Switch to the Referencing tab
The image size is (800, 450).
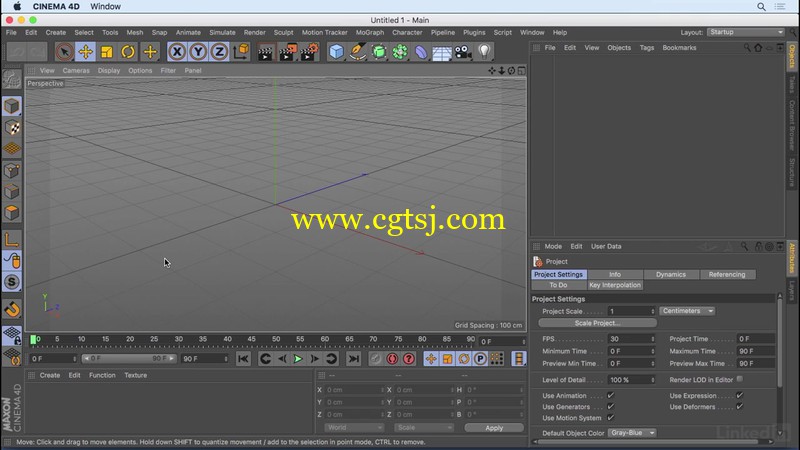(x=727, y=274)
